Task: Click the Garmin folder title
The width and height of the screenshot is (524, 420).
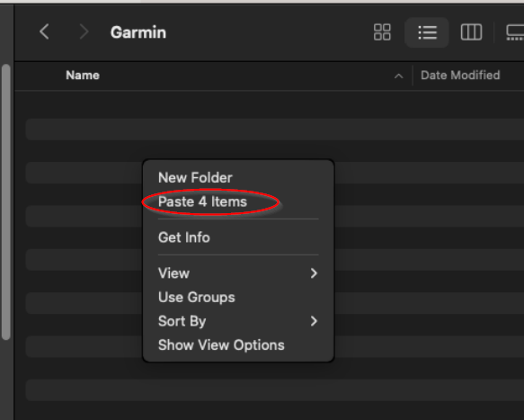Action: pyautogui.click(x=138, y=32)
